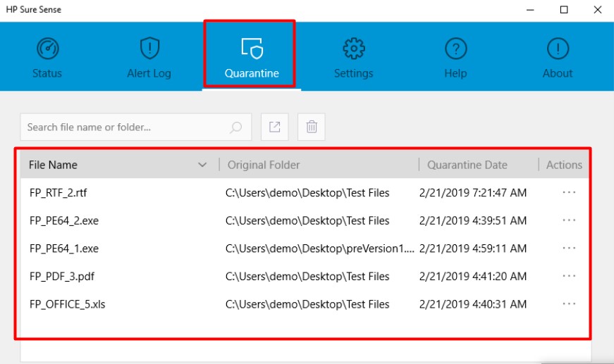Screen dimensions: 614x364
Task: Open the Help question mark icon
Action: click(455, 49)
